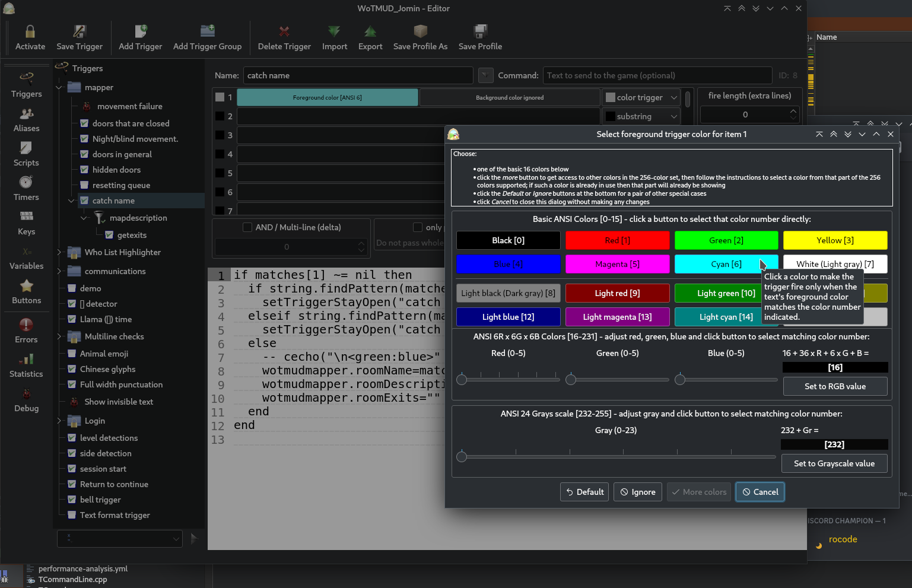Image resolution: width=912 pixels, height=588 pixels.
Task: Toggle the AND / Multi-line (delta) checkbox
Action: tap(248, 227)
